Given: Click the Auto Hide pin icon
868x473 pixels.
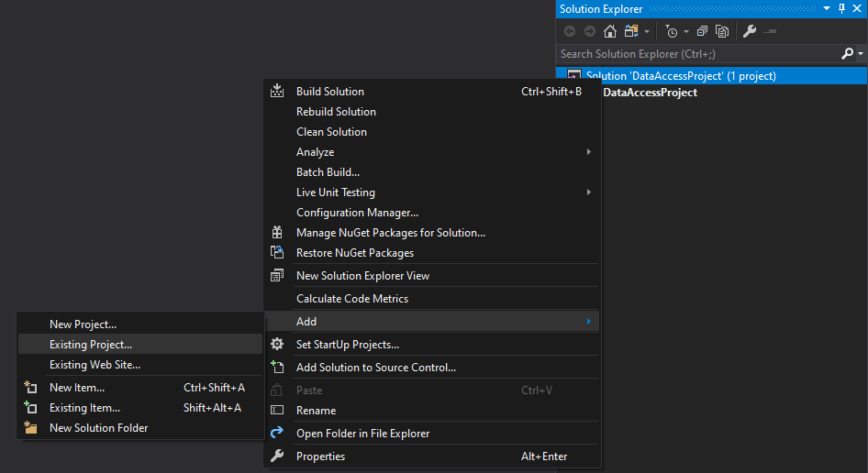Looking at the screenshot, I should [x=841, y=9].
